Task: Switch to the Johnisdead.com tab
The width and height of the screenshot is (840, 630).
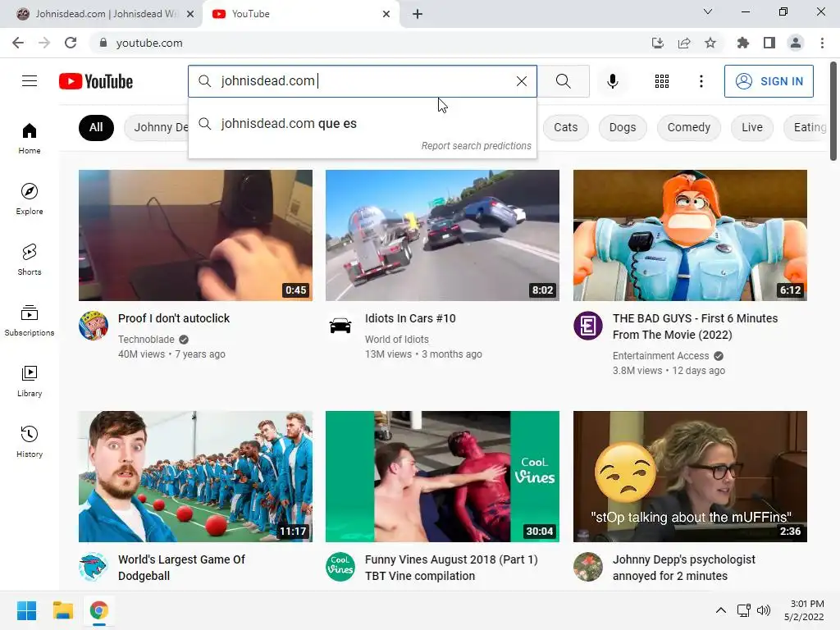Action: pyautogui.click(x=100, y=14)
